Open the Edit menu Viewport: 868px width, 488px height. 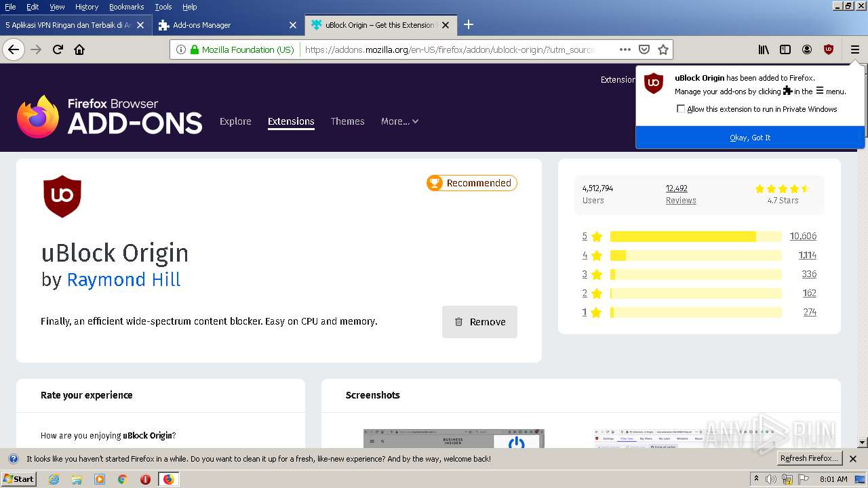click(x=33, y=7)
